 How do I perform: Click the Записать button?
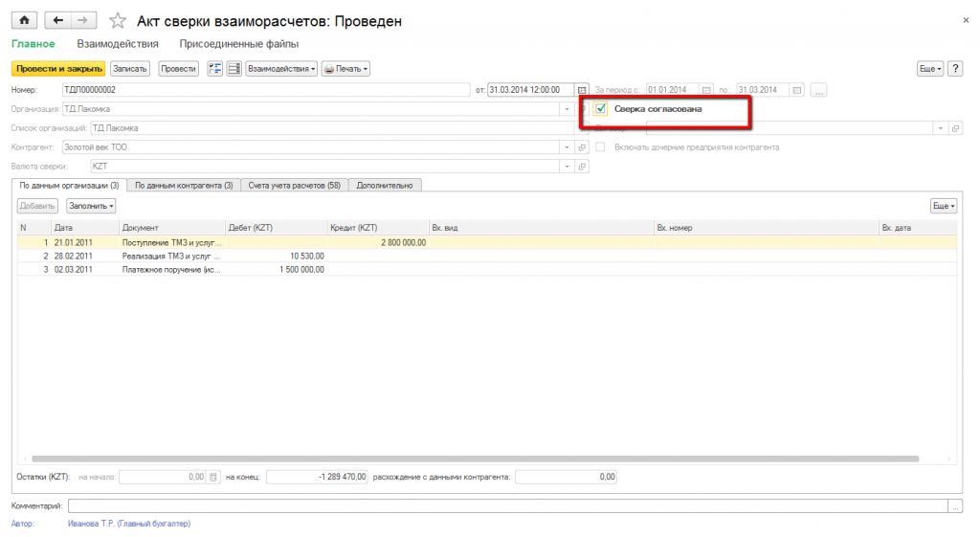tap(130, 69)
